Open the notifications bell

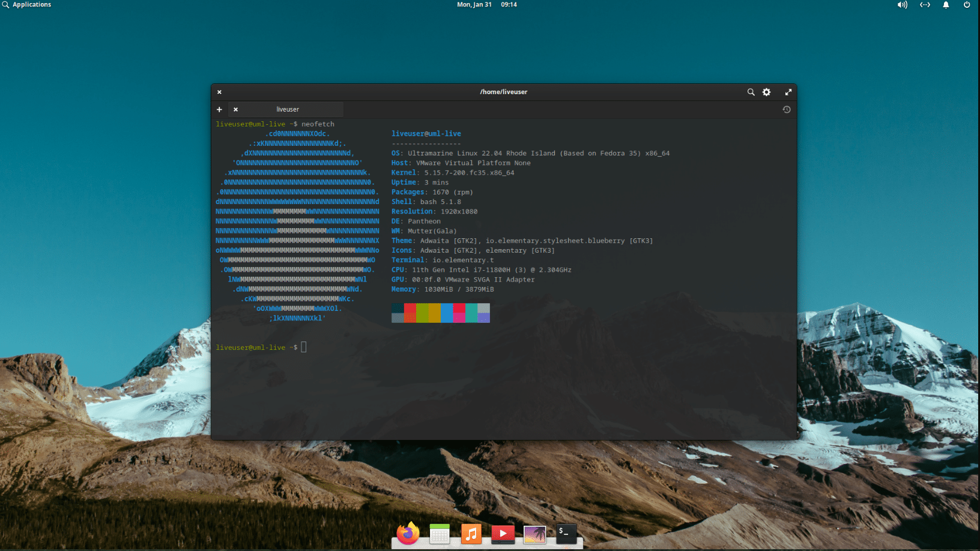(x=946, y=4)
